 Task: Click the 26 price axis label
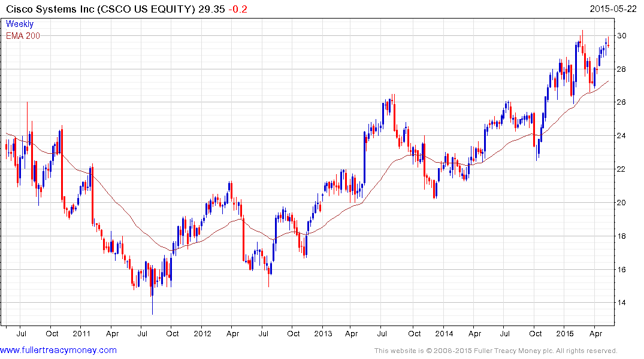622,102
